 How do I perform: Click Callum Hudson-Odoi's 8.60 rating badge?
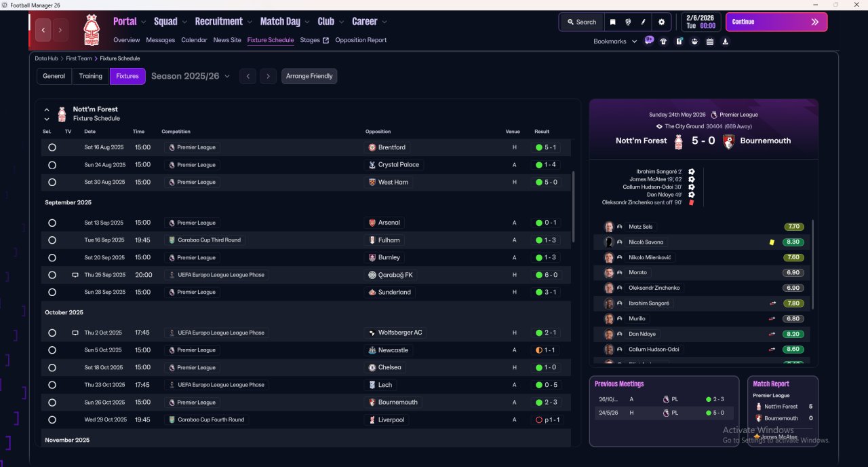793,349
